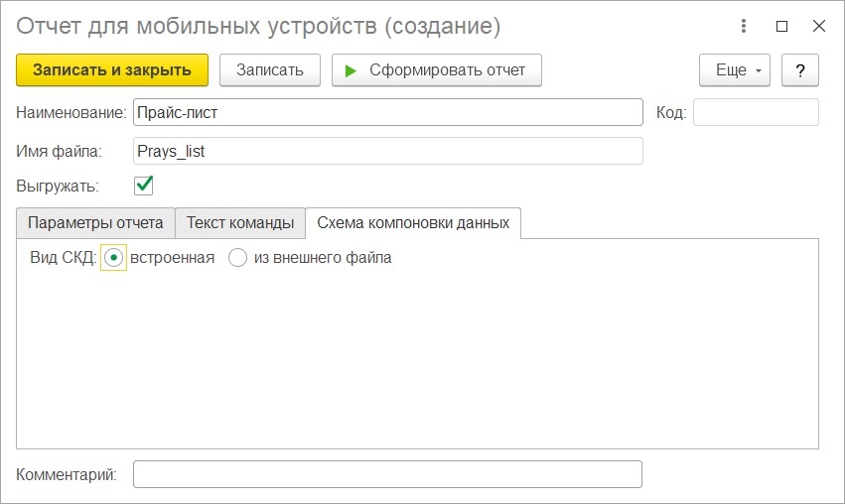845x504 pixels.
Task: Click the Записать button
Action: 270,70
